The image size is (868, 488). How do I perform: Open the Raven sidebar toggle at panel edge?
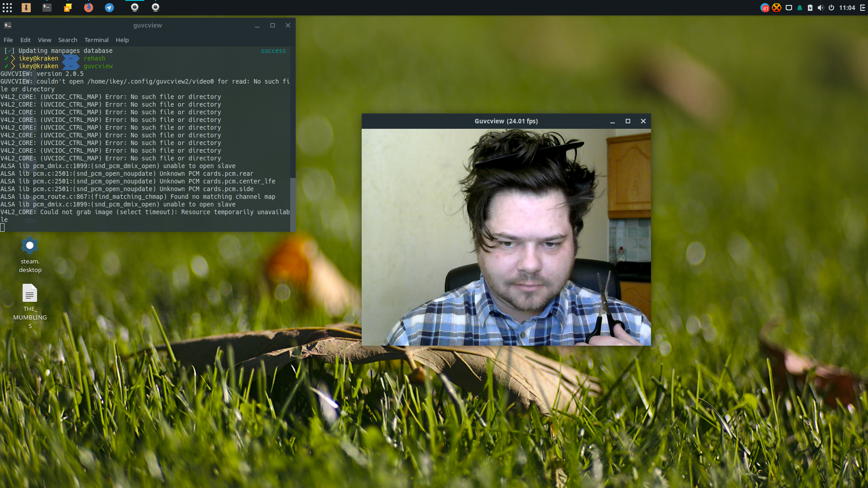coord(863,8)
